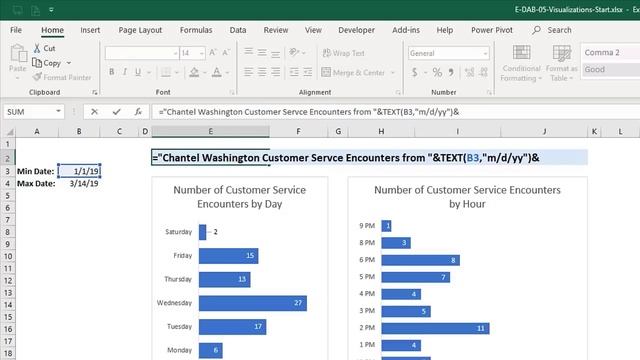The width and height of the screenshot is (640, 360).
Task: Select the Format Painter brush
Action: point(37,77)
